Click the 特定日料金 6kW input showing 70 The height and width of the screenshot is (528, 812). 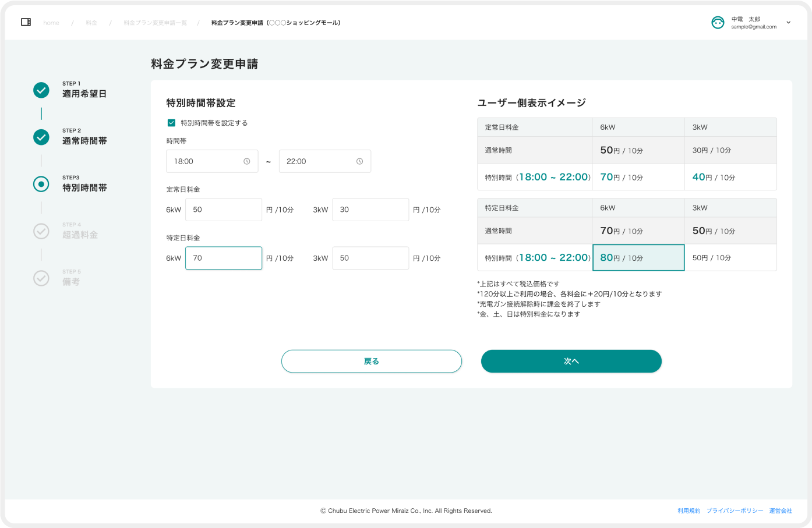tap(224, 258)
